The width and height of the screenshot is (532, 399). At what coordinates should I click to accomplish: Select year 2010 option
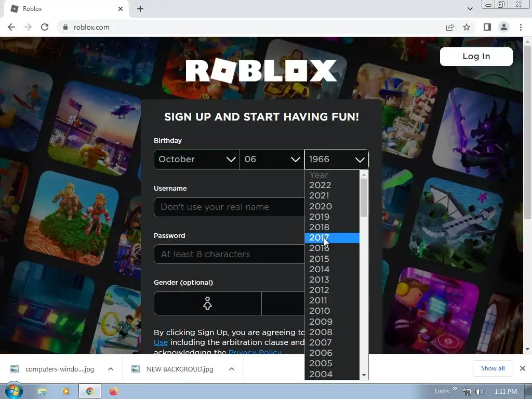pos(332,311)
